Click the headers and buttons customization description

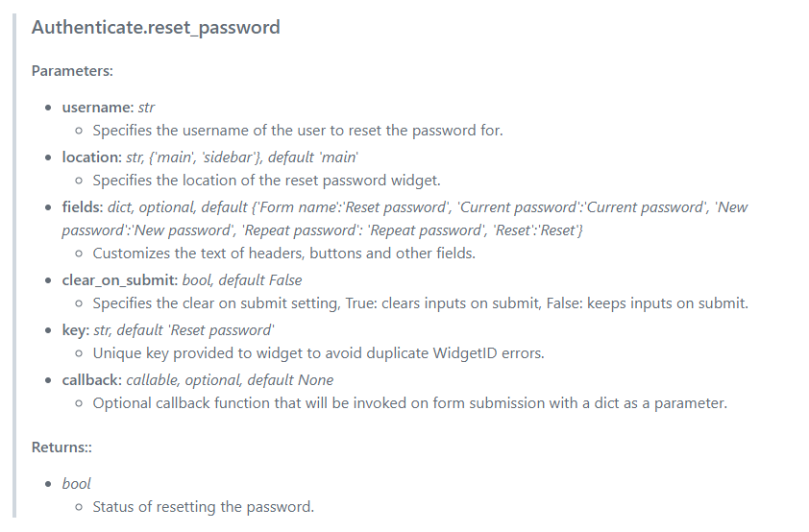[x=283, y=254]
